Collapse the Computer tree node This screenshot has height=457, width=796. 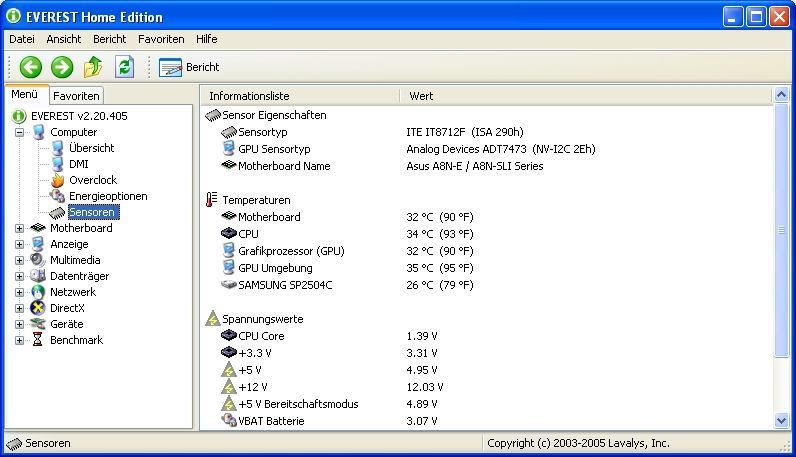[x=19, y=133]
